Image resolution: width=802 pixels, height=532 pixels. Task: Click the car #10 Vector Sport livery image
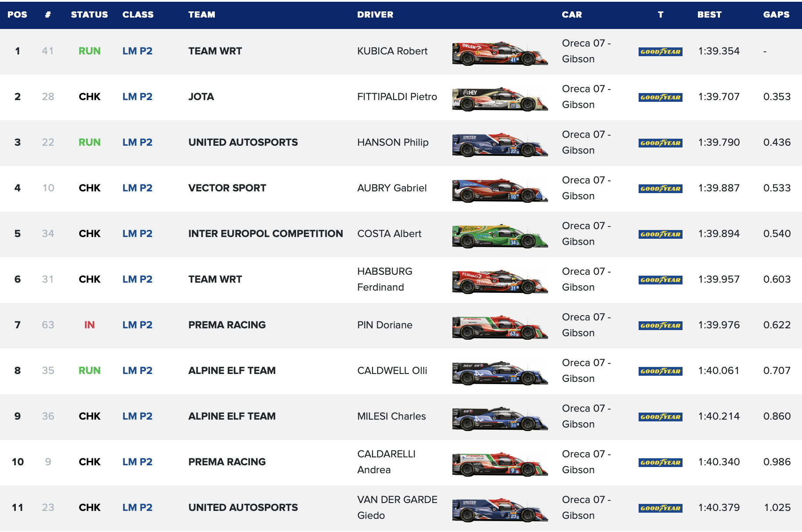pos(500,191)
